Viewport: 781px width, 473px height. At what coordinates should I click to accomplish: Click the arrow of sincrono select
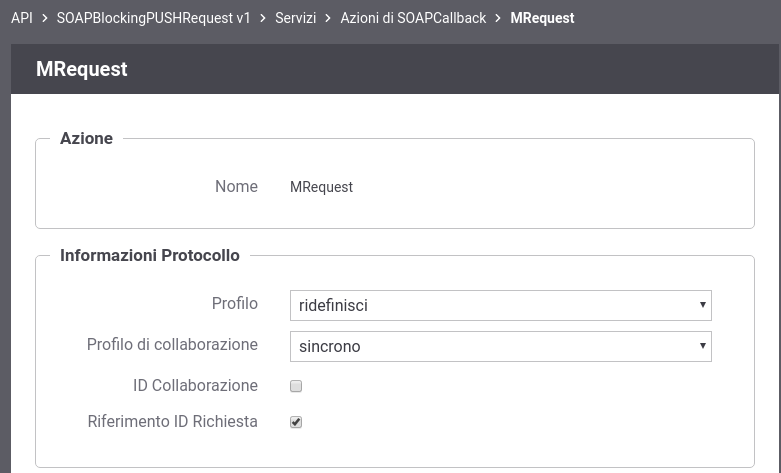click(702, 346)
